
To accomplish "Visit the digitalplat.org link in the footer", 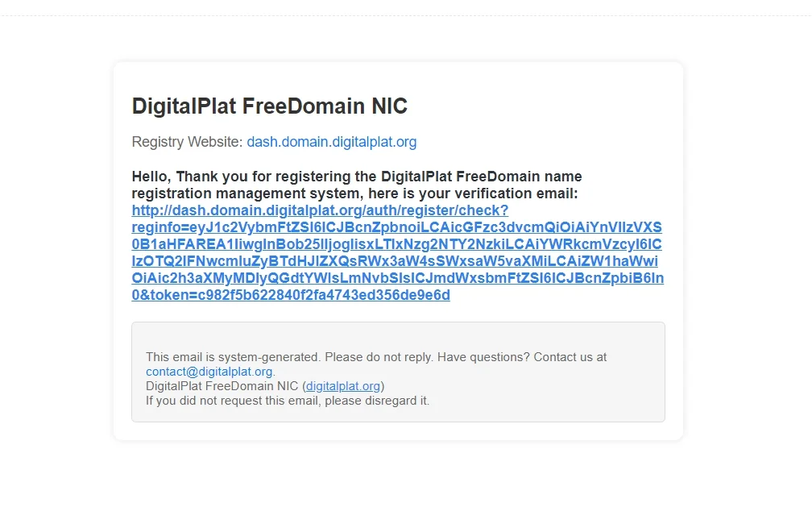I will tap(343, 386).
